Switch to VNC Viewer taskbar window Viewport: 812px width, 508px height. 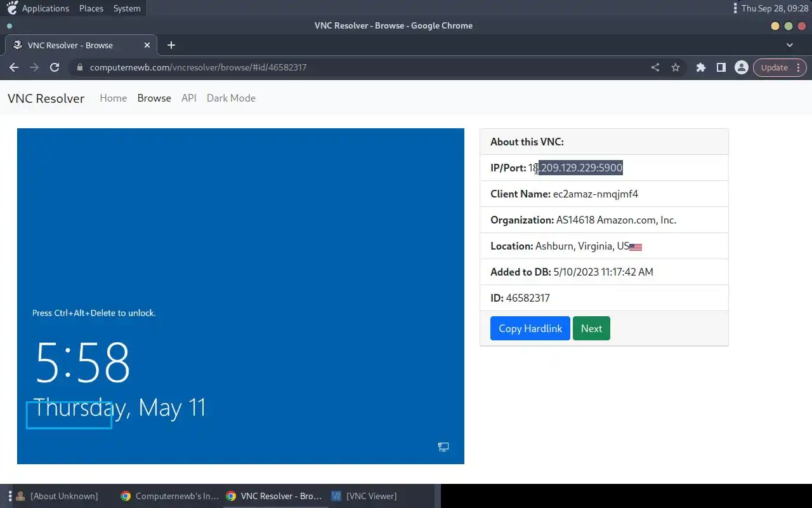pos(364,496)
